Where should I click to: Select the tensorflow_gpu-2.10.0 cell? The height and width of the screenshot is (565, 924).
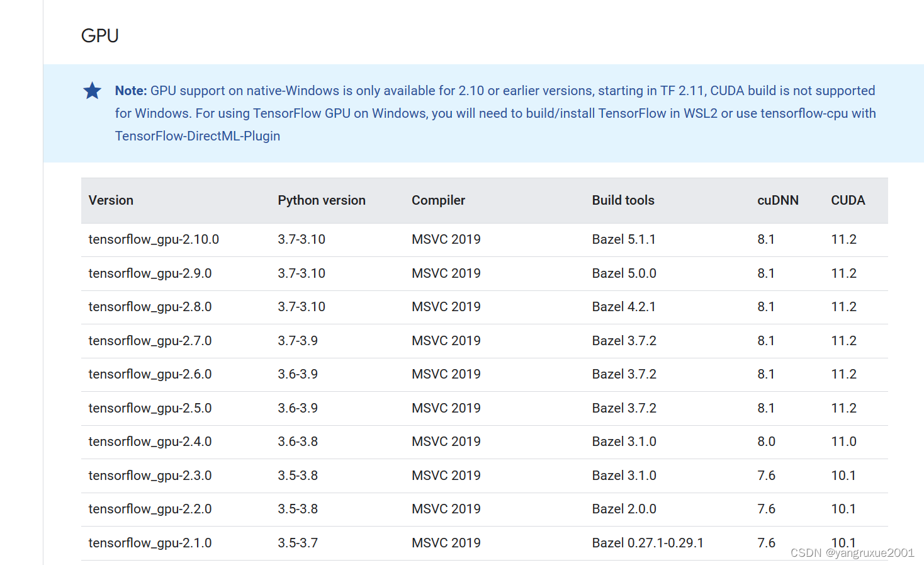[154, 240]
